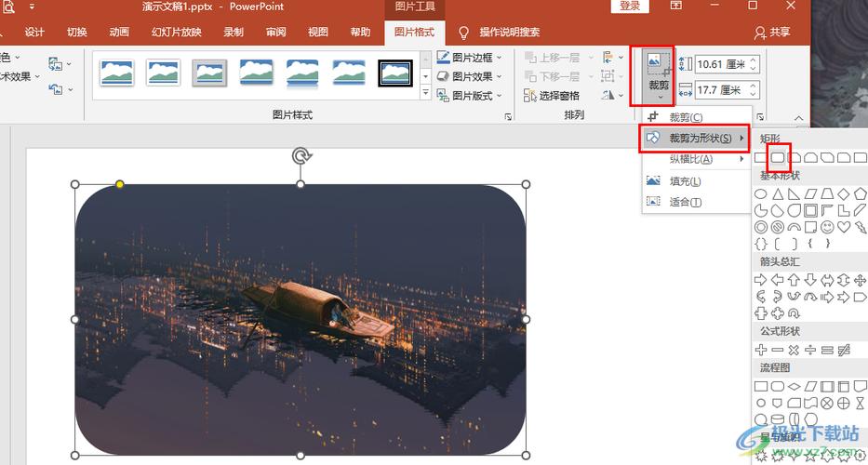Expand the picture styles gallery More arrow
Viewport: 868px width, 465px height.
[x=426, y=92]
